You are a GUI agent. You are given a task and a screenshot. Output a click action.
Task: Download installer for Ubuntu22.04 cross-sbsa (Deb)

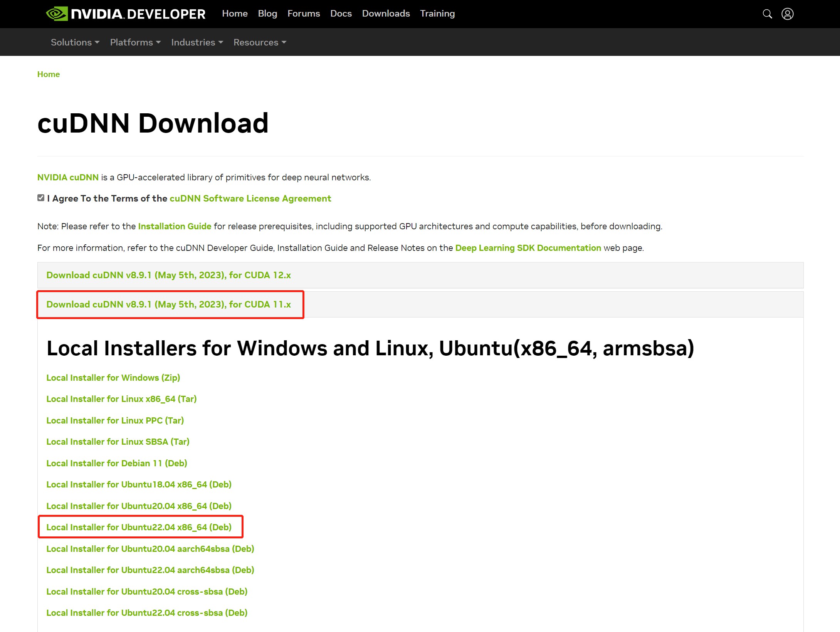[147, 613]
